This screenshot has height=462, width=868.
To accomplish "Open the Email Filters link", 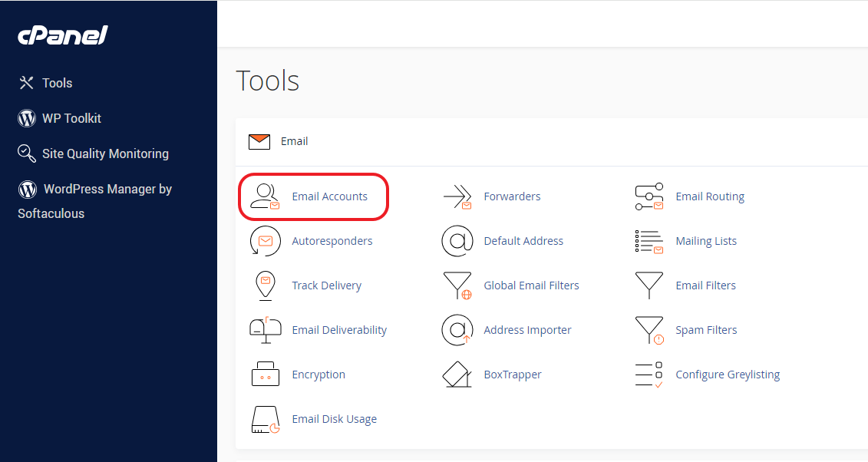I will [705, 285].
